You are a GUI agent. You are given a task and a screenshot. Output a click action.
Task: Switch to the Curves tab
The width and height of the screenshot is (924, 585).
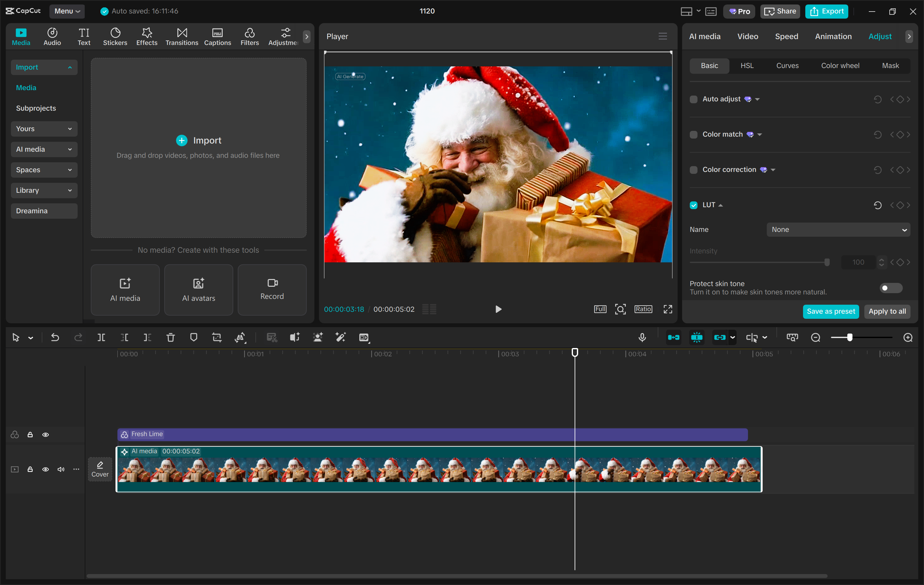[x=787, y=66]
